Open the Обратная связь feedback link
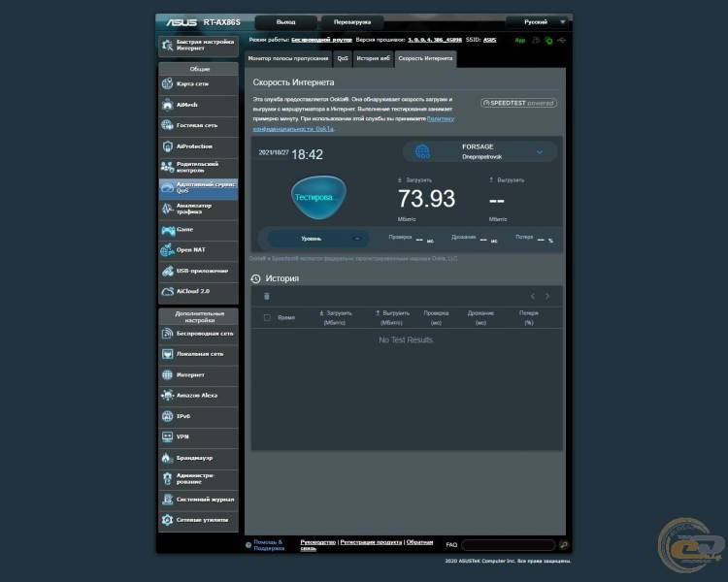This screenshot has width=728, height=582. pos(367,545)
